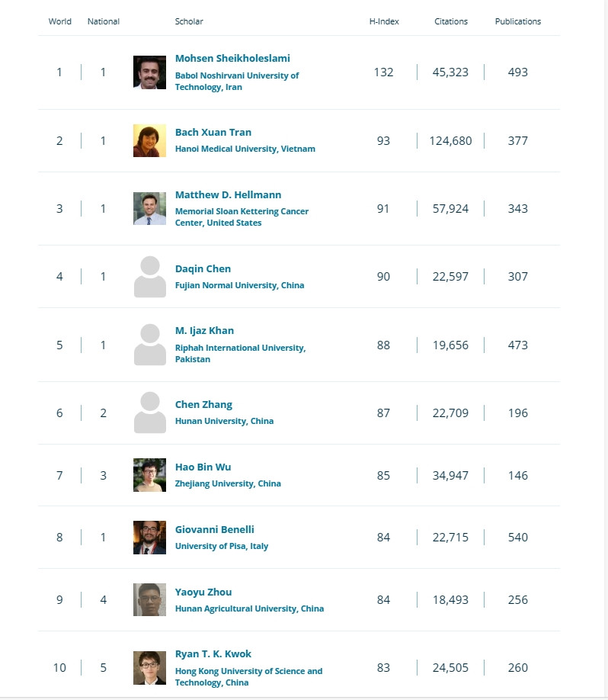Click Ryan T. K. Kwok's profile photo
The width and height of the screenshot is (608, 700).
pyautogui.click(x=149, y=668)
